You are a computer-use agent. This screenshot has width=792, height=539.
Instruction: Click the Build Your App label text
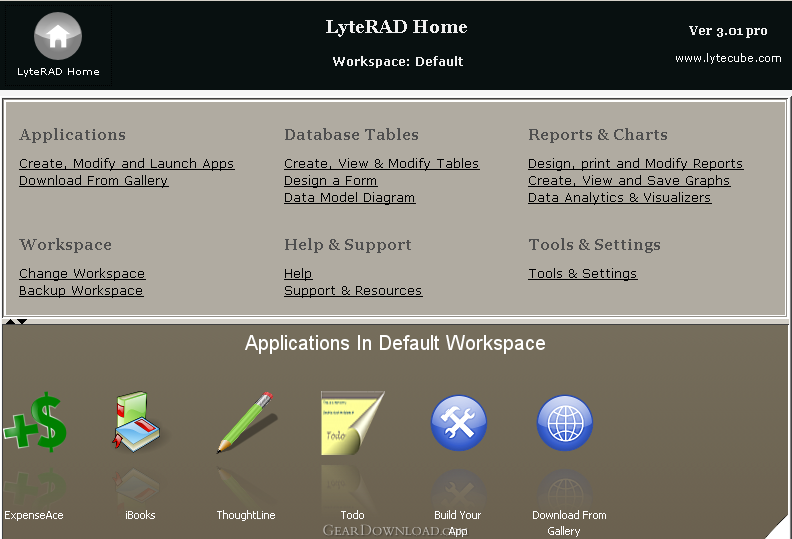click(458, 523)
